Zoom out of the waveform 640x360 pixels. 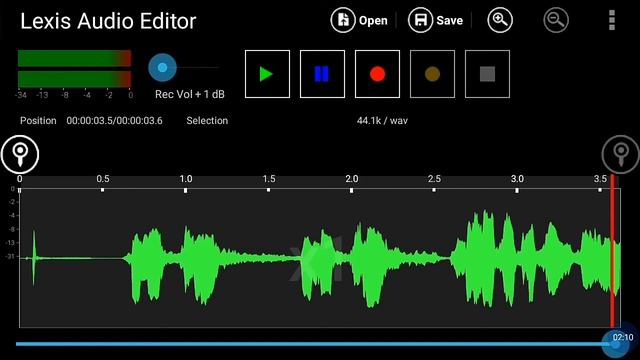point(556,20)
